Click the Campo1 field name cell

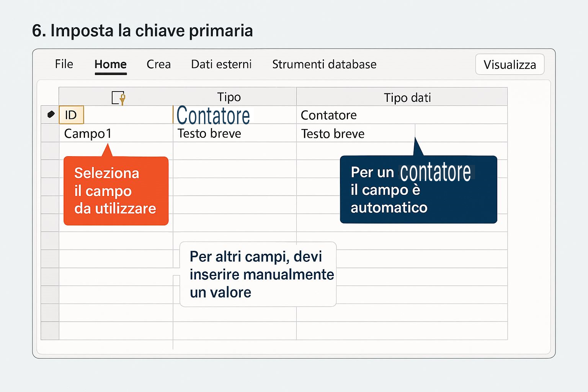88,134
